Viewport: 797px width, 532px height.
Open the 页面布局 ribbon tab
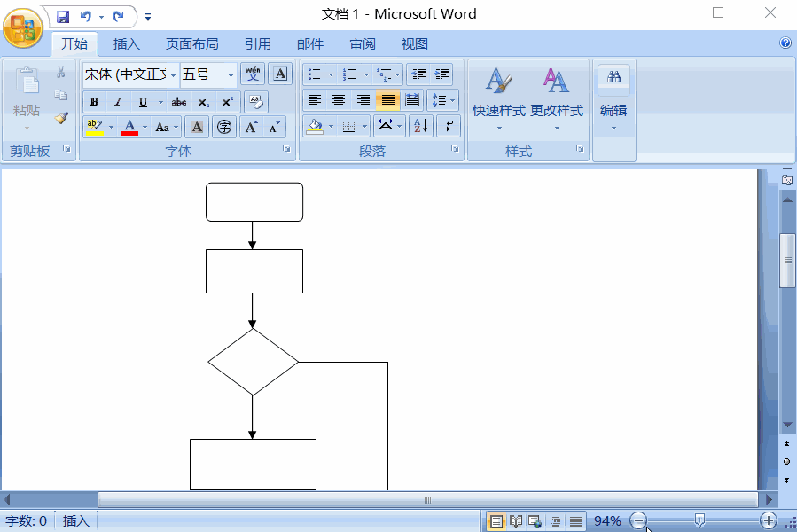(192, 43)
